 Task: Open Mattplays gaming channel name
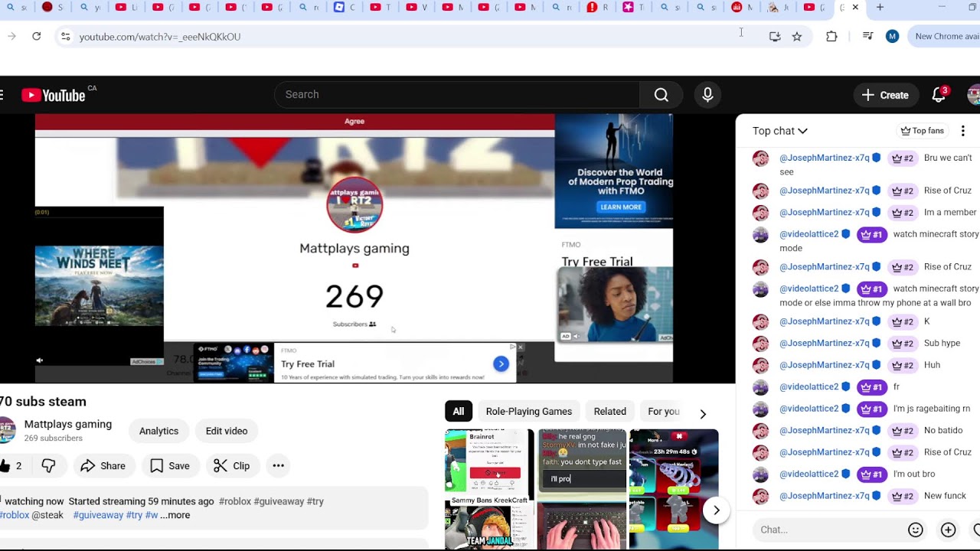point(68,424)
